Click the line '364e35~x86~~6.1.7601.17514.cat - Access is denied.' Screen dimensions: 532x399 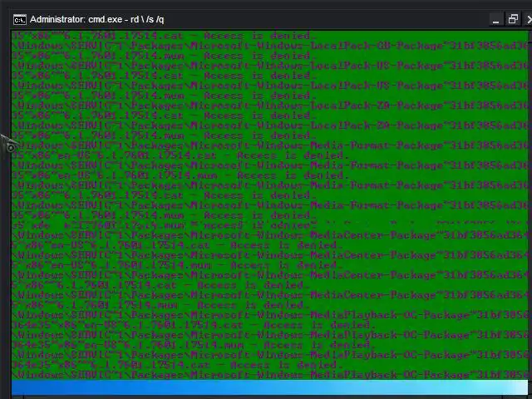pyautogui.click(x=175, y=366)
